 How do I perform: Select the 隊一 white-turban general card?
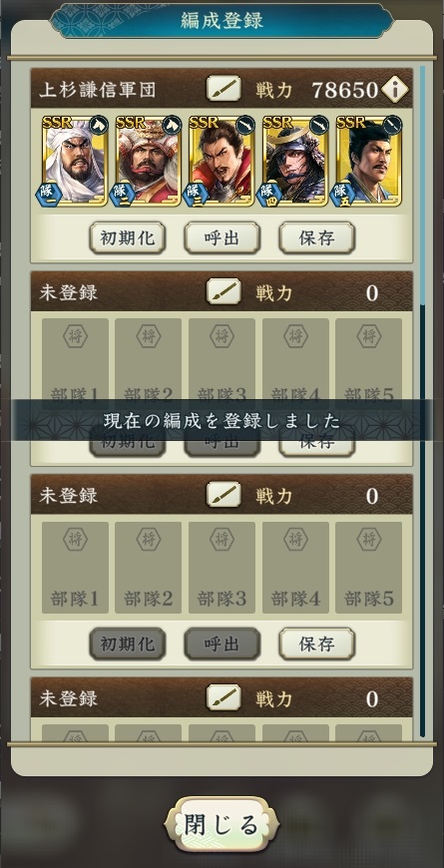(x=74, y=161)
